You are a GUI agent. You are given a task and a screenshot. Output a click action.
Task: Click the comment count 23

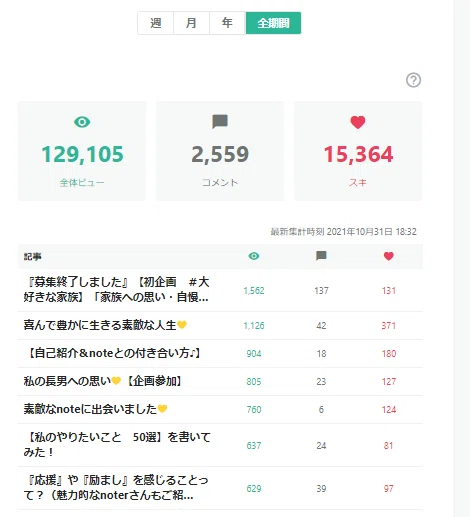(321, 382)
